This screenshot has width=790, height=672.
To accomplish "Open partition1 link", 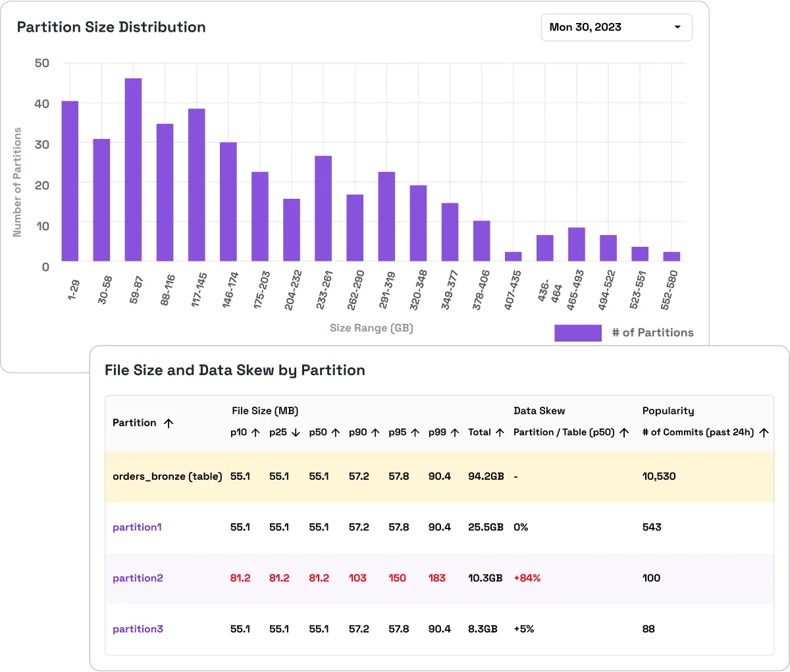I will [137, 527].
